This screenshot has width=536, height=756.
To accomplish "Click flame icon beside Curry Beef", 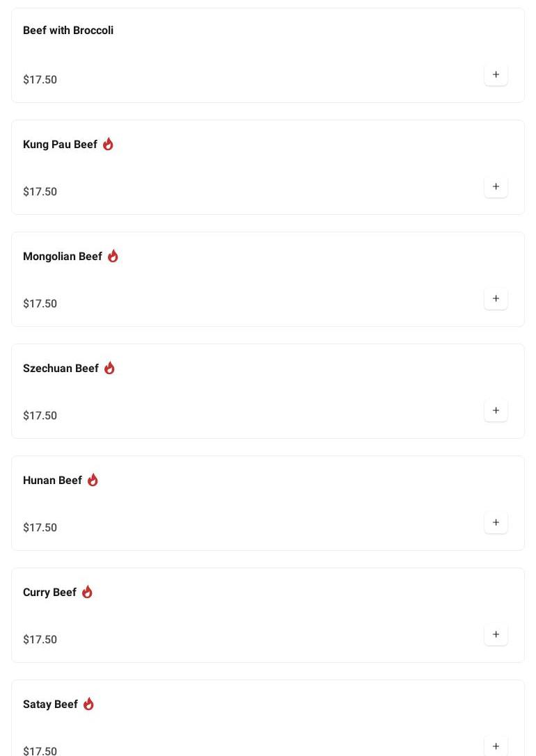I will 87,592.
